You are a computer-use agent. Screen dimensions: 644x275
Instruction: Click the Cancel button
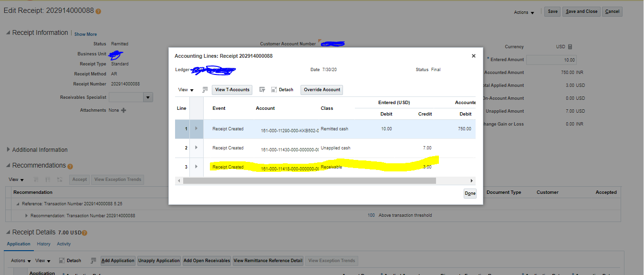pos(612,11)
